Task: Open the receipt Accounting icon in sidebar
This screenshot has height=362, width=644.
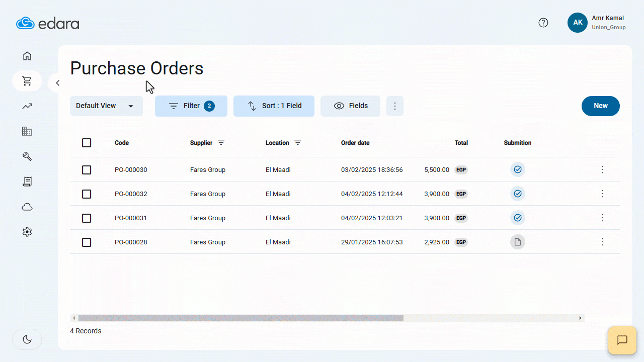Action: [x=27, y=182]
